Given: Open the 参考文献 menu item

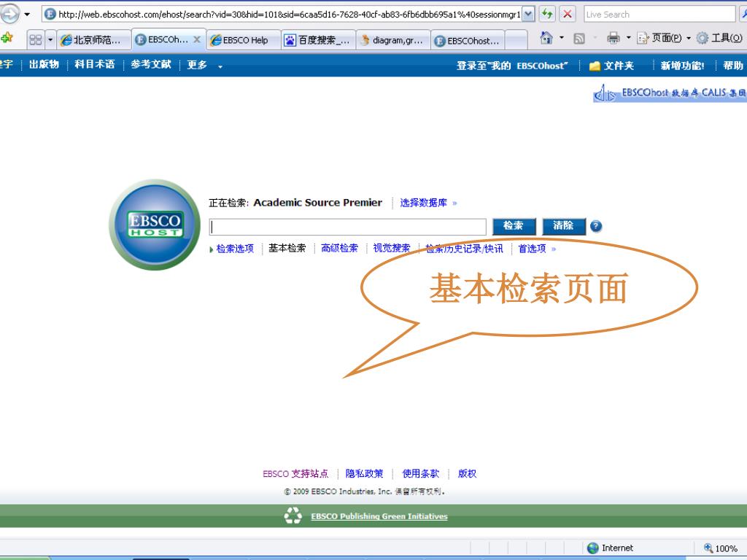Looking at the screenshot, I should point(150,65).
